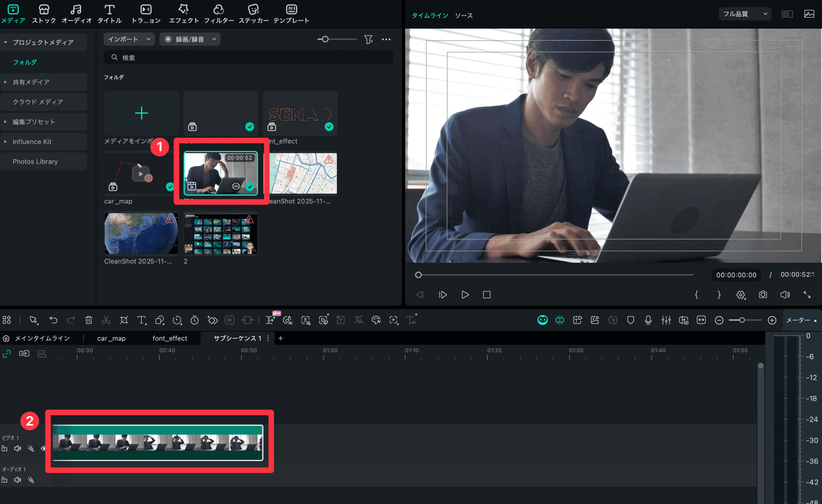
Task: Start a voiceover with the microphone icon
Action: click(649, 320)
